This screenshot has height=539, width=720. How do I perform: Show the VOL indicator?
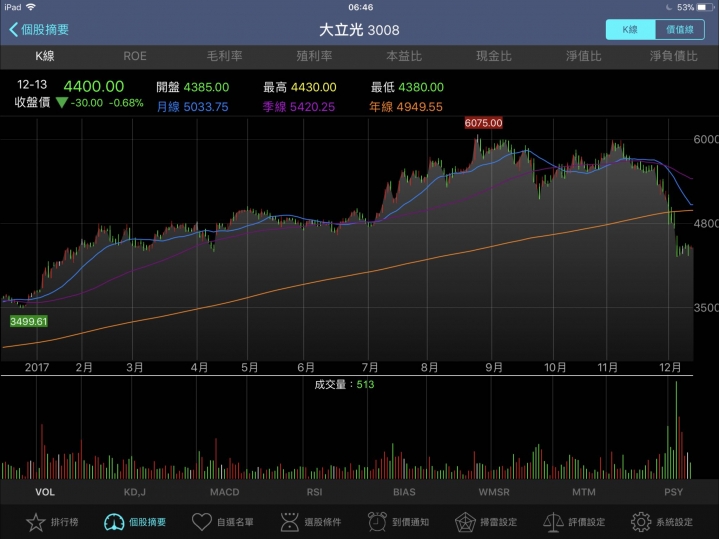(45, 492)
